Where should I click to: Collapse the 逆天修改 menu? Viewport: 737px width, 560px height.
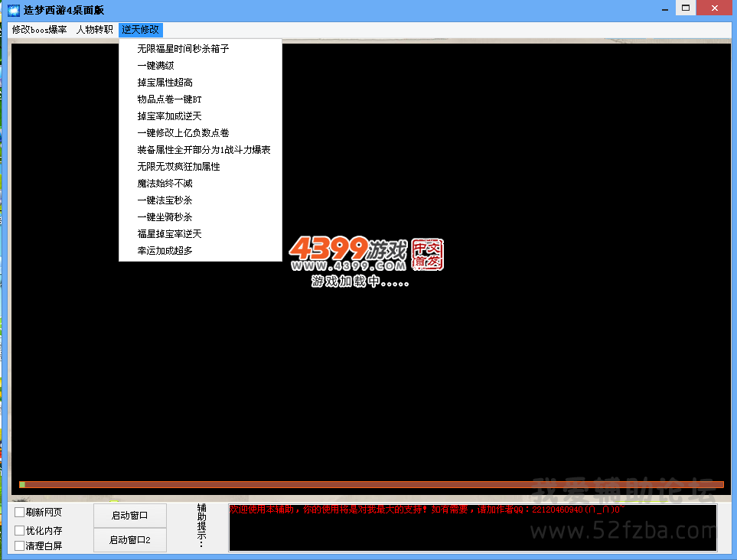point(141,30)
